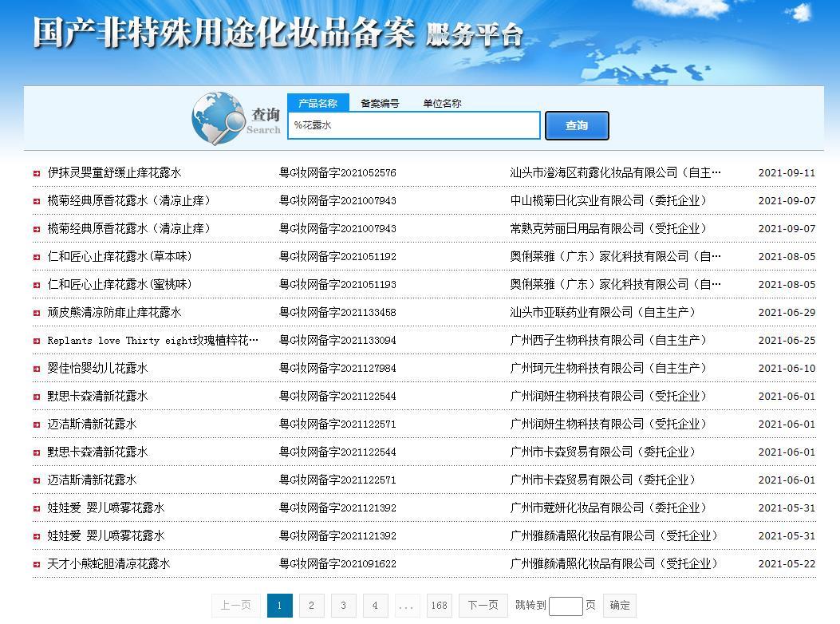The image size is (840, 624).
Task: Click date 2021-06-25
Action: pyautogui.click(x=787, y=340)
